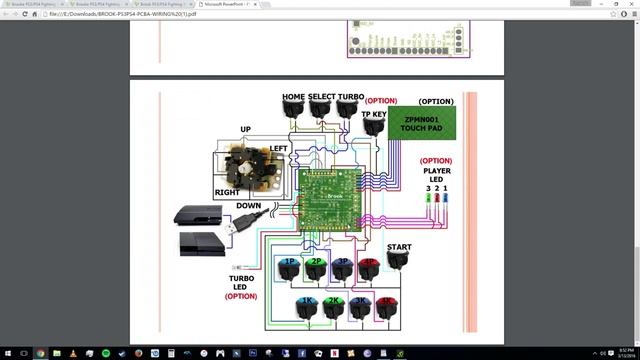Viewport: 640px width, 360px height.
Task: Click the HOME label in the diagram
Action: click(293, 97)
